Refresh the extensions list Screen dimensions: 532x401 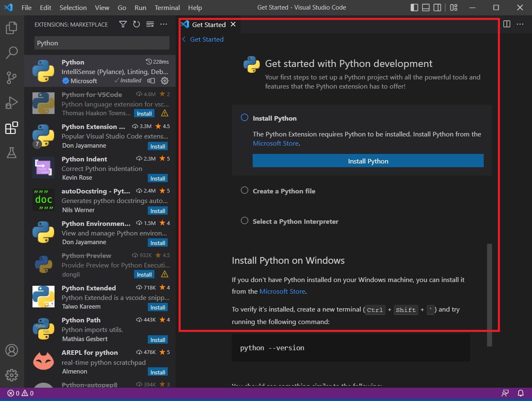coord(137,25)
